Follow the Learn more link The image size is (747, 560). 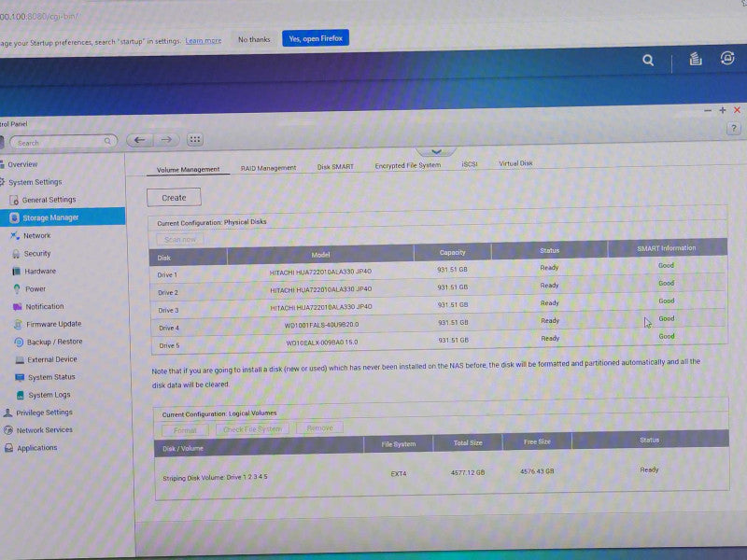[x=204, y=41]
